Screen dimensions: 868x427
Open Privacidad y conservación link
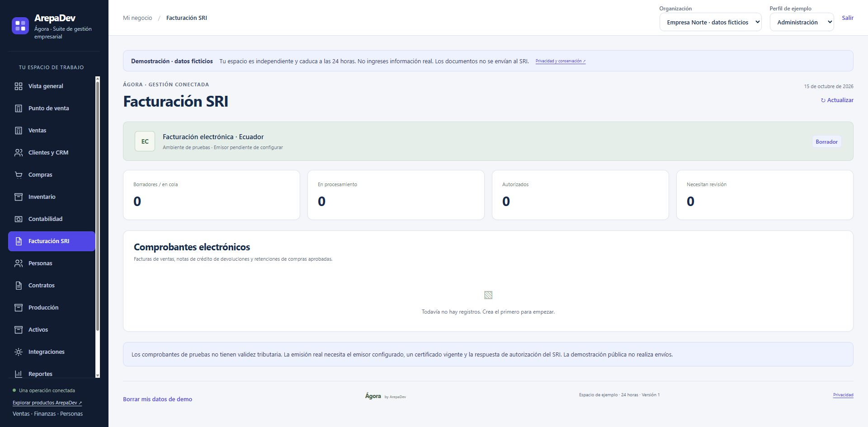pyautogui.click(x=561, y=61)
